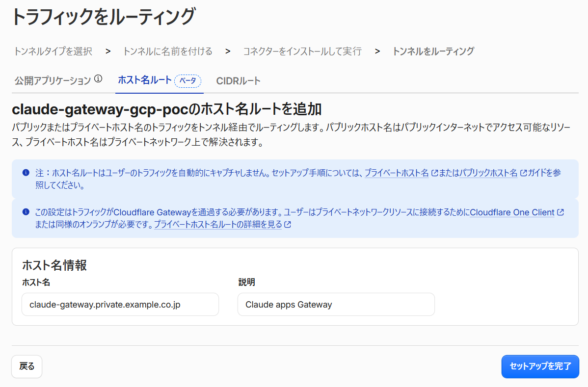588x387 pixels.
Task: Click the トラフィックをルーティング page title
Action: 104,17
